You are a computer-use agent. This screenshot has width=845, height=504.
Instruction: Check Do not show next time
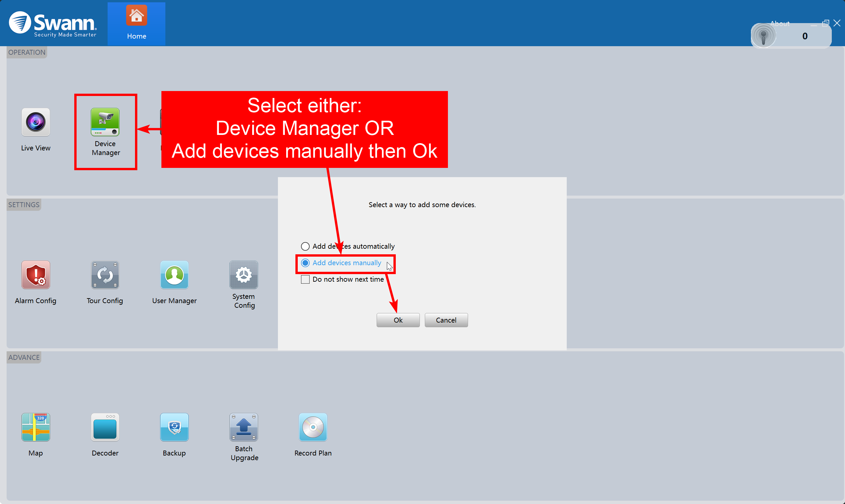(x=305, y=279)
